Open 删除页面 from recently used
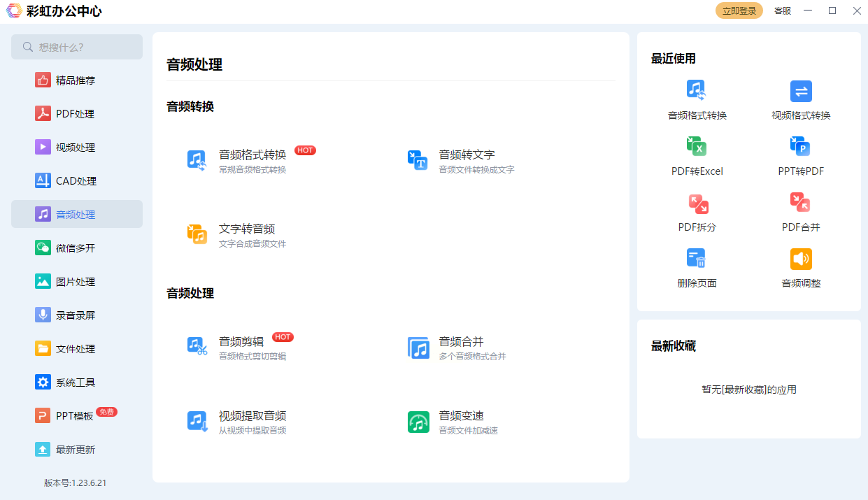Viewport: 868px width, 500px height. (x=697, y=268)
